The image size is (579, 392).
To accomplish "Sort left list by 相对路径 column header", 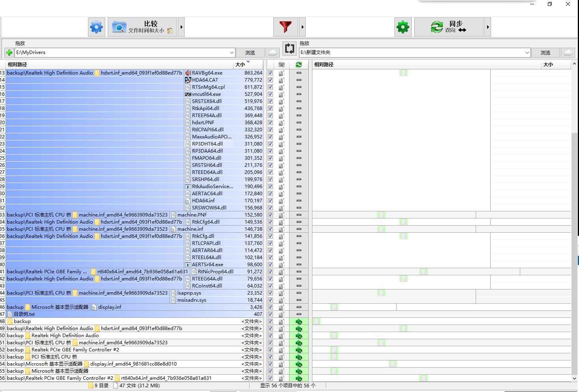I will click(120, 65).
